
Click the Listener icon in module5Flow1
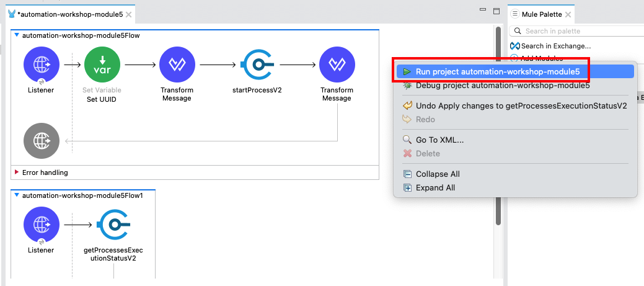tap(42, 224)
